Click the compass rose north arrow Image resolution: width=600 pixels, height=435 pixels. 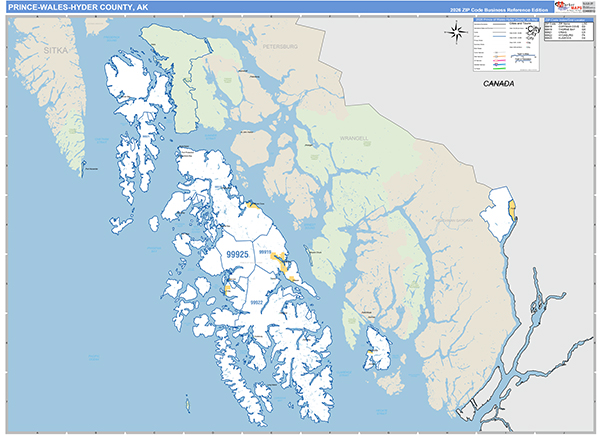(x=456, y=32)
